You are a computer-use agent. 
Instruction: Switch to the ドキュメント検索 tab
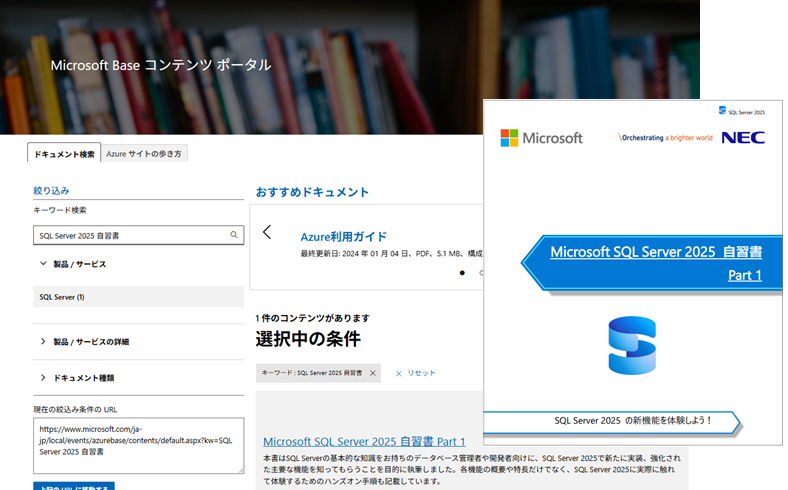click(x=64, y=154)
